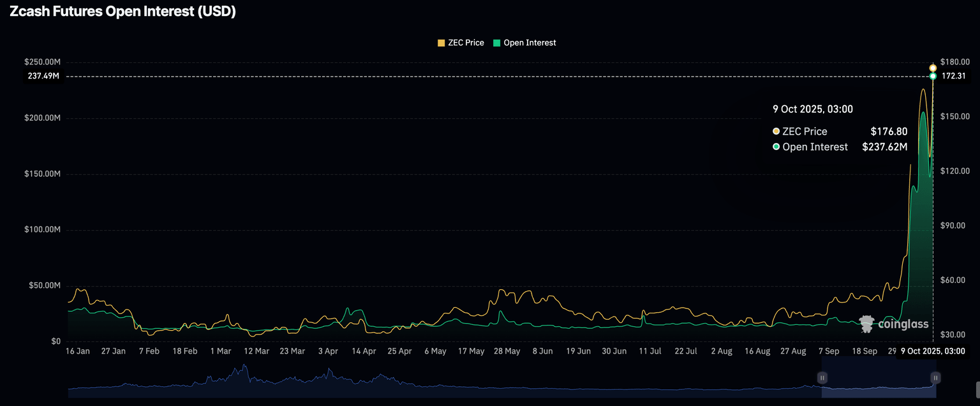Click the green dot in the tooltip
Viewport: 980px width, 406px height.
776,147
